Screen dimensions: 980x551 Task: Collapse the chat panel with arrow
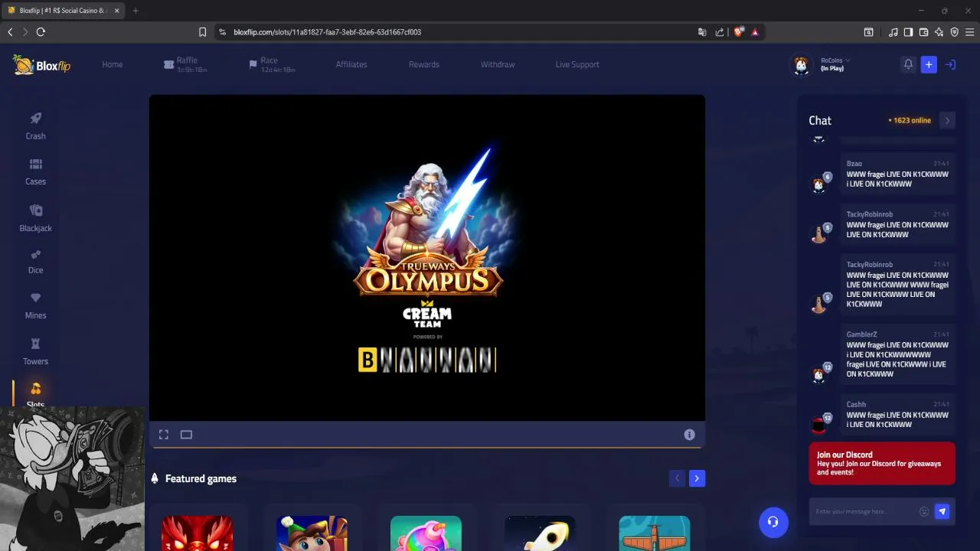point(947,120)
